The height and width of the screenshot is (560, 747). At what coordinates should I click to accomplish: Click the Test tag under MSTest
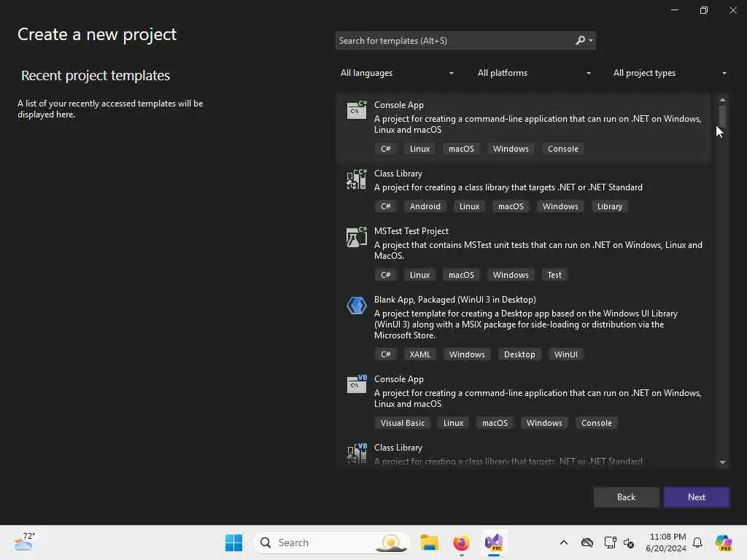point(554,275)
